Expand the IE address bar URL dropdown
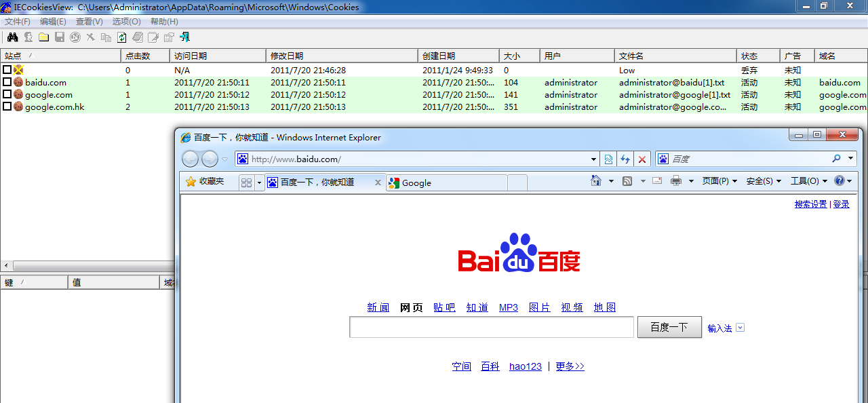This screenshot has height=403, width=868. (x=594, y=159)
